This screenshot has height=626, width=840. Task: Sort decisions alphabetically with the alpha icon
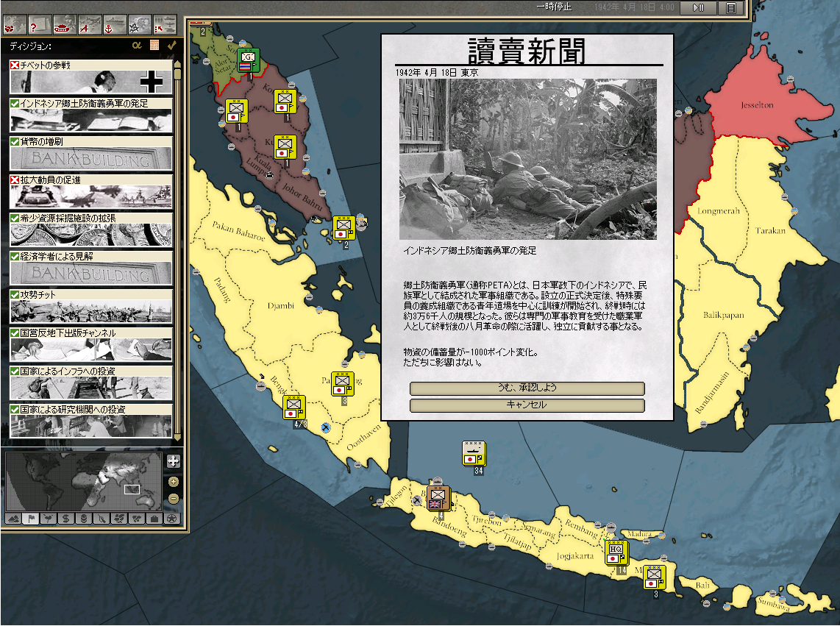point(137,46)
